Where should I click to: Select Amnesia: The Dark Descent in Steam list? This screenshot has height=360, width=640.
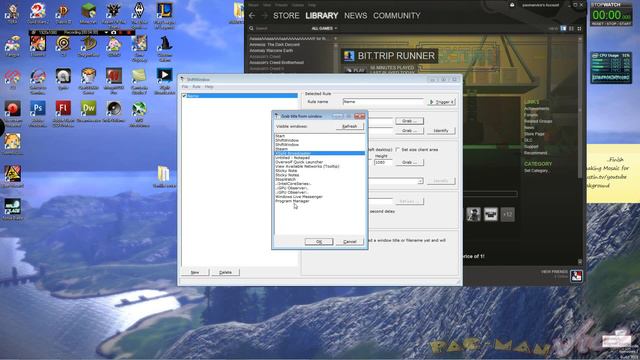point(274,44)
